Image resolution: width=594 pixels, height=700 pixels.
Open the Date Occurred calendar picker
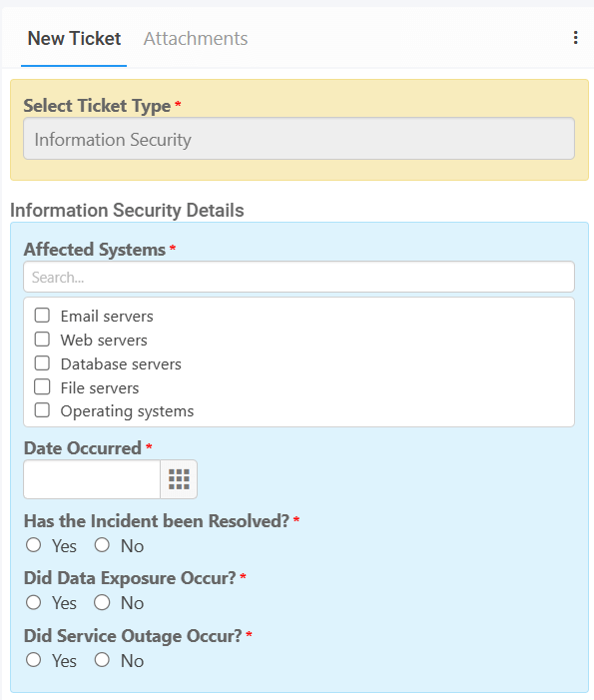coord(179,479)
